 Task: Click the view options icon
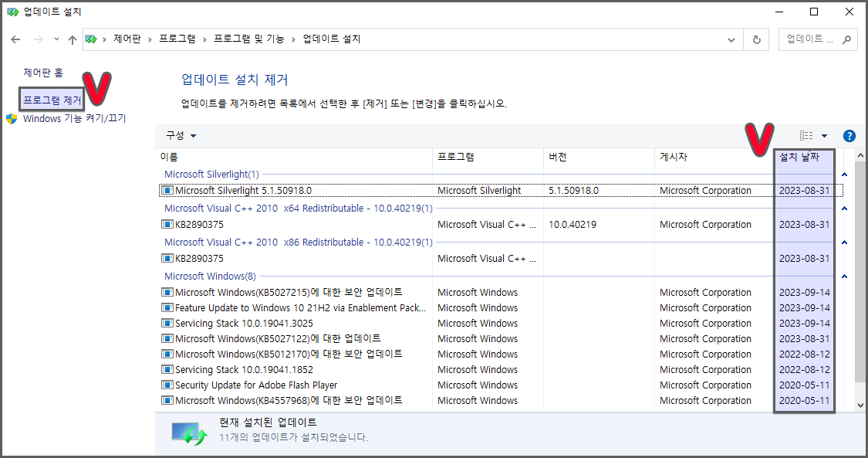tap(806, 136)
